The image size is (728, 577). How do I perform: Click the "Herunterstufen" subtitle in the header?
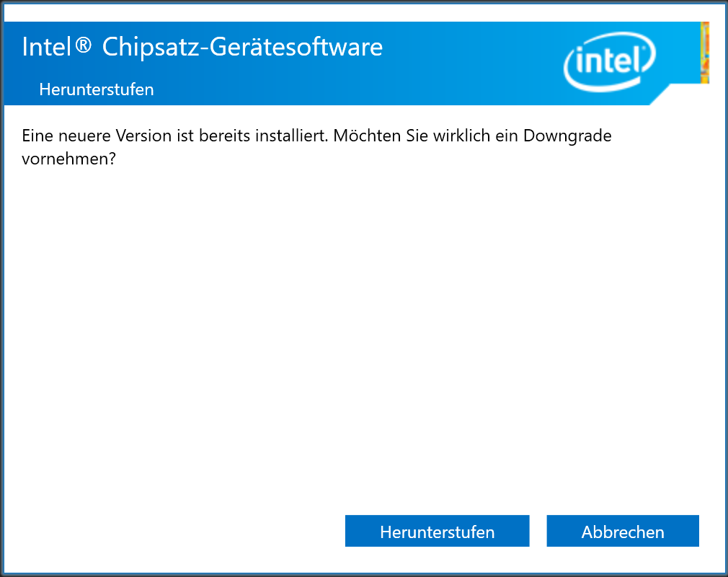[x=96, y=89]
